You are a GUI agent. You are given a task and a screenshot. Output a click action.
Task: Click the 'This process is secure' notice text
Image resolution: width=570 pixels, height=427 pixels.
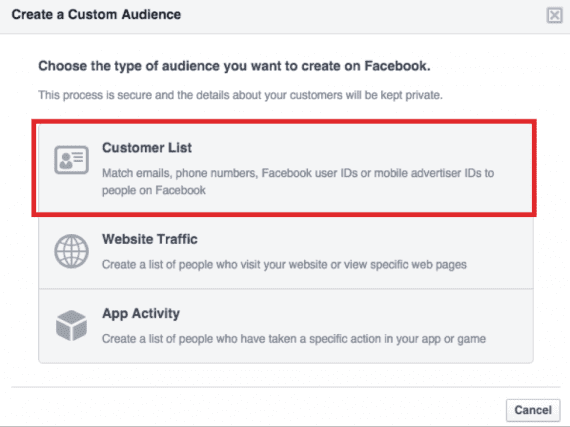click(x=240, y=95)
